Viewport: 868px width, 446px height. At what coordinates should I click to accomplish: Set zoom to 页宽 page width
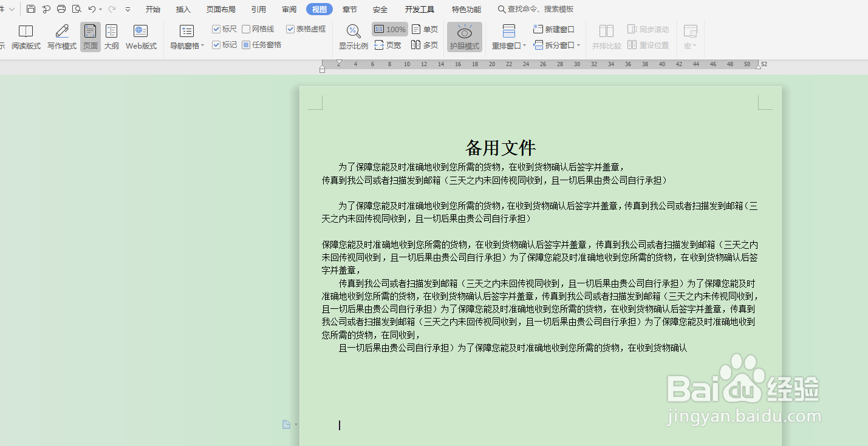[x=388, y=44]
